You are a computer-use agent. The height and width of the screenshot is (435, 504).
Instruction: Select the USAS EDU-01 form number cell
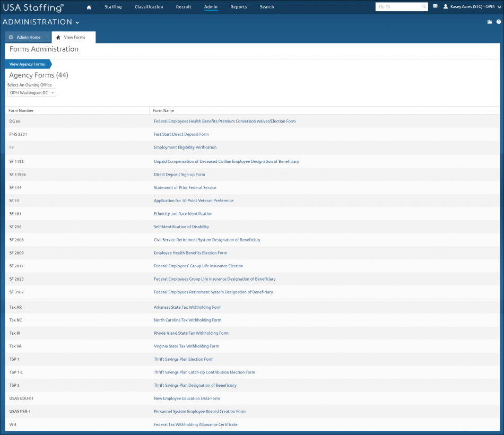point(21,398)
